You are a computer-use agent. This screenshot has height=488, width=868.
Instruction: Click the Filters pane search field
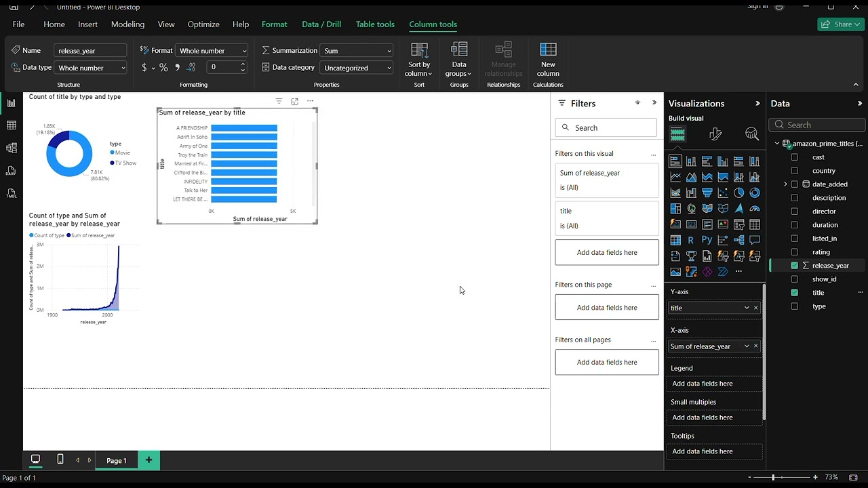pyautogui.click(x=606, y=127)
